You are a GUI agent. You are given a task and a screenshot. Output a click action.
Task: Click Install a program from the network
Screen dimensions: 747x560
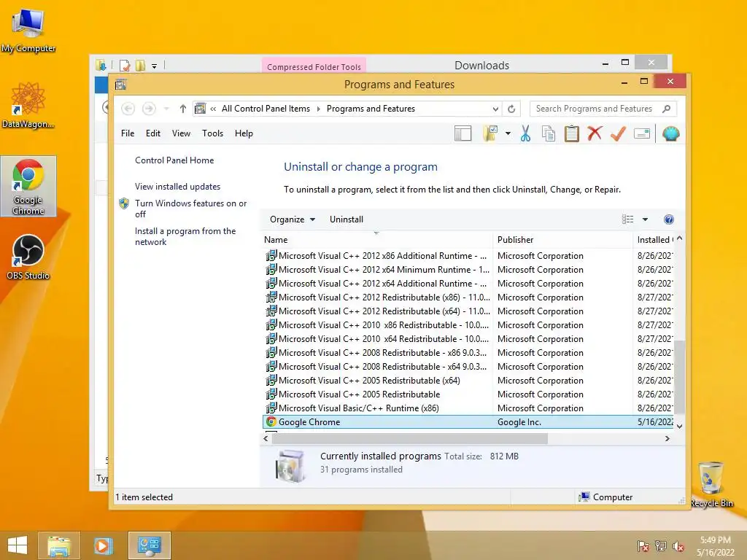(x=185, y=236)
